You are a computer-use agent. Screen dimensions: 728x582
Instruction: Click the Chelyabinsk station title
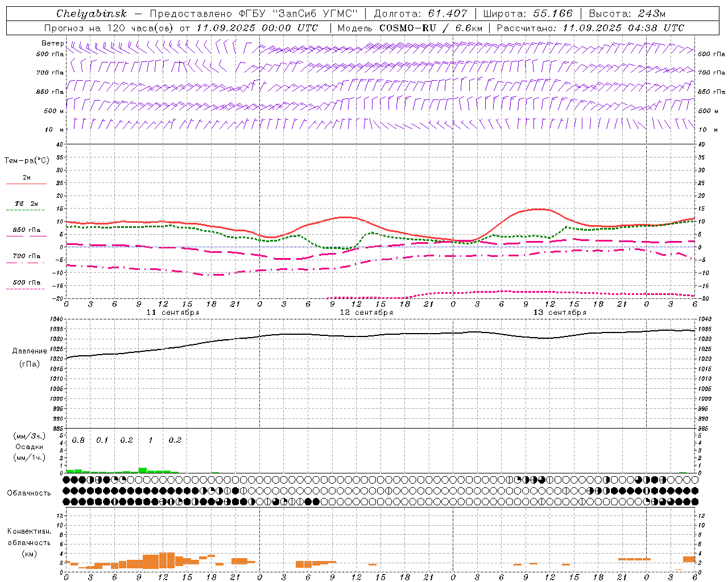tap(91, 14)
